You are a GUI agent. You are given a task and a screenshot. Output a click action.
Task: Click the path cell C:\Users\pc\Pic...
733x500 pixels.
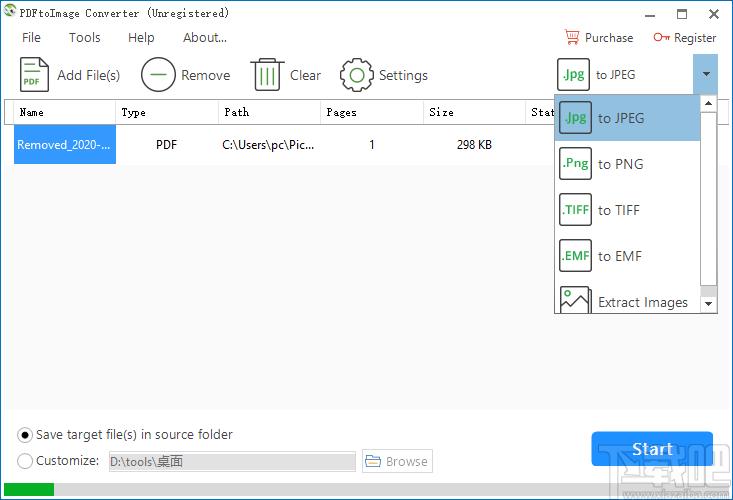click(x=268, y=145)
